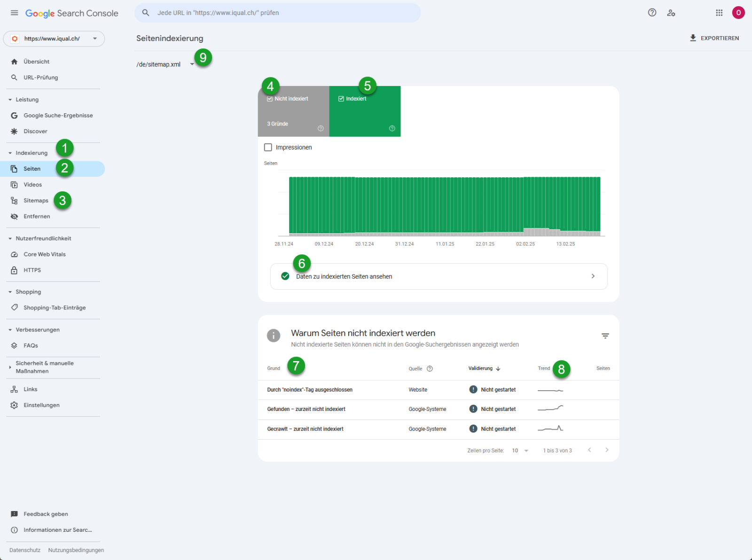The width and height of the screenshot is (752, 560).
Task: Toggle the Indexiert checkbox
Action: coord(341,99)
